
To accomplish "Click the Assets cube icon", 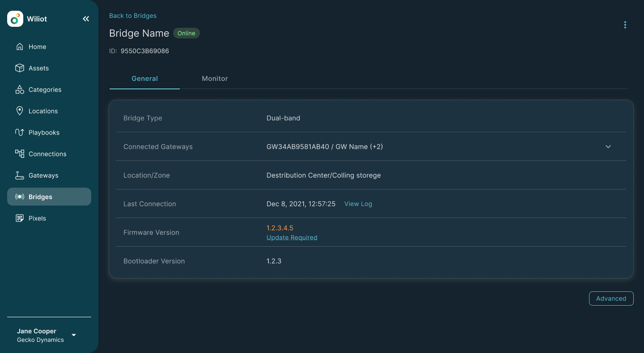I will point(20,68).
